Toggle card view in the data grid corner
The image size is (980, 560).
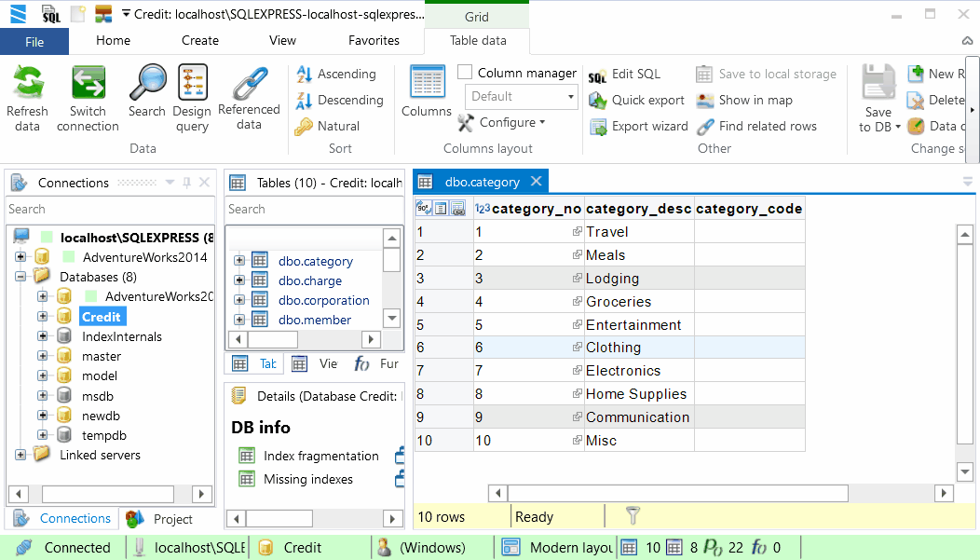(441, 207)
